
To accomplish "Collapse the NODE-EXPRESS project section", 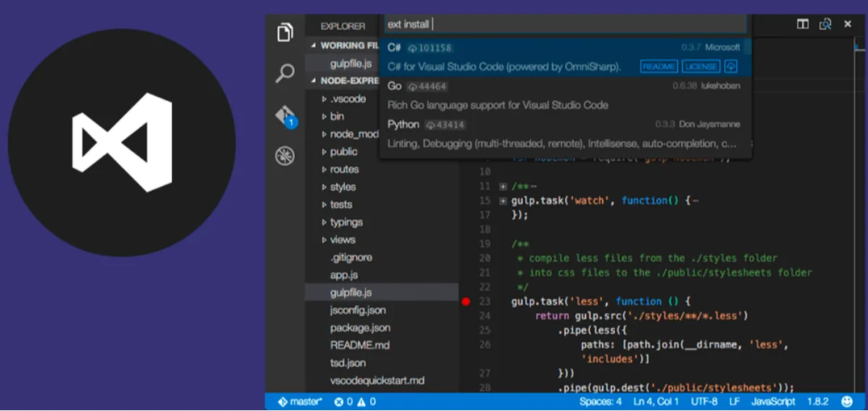I will click(x=314, y=81).
